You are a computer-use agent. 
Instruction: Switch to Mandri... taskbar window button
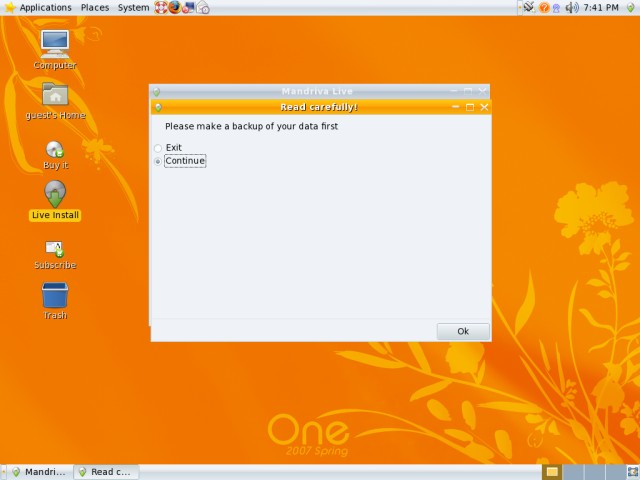click(40, 472)
